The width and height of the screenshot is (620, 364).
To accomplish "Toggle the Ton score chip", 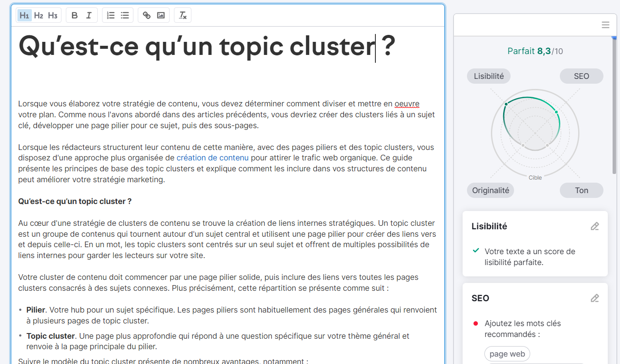I will click(x=581, y=190).
